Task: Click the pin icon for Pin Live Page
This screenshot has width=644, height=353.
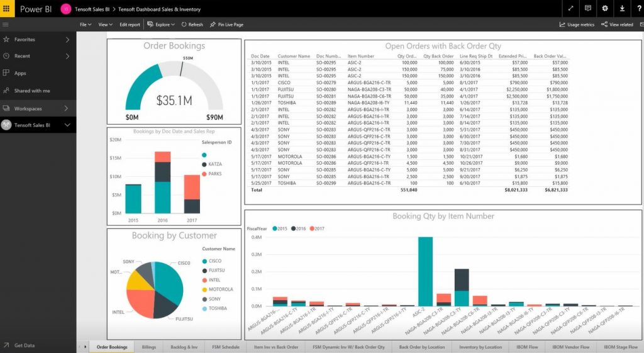Action: coord(213,25)
